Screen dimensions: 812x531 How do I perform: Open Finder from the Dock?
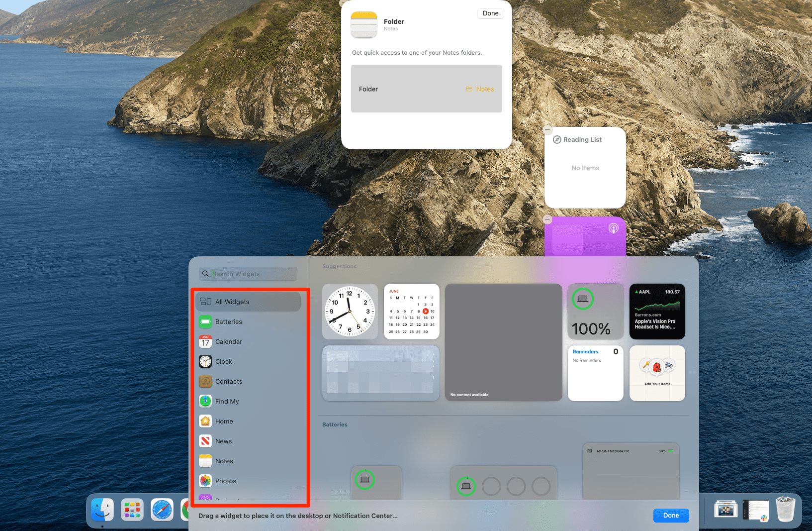point(102,510)
